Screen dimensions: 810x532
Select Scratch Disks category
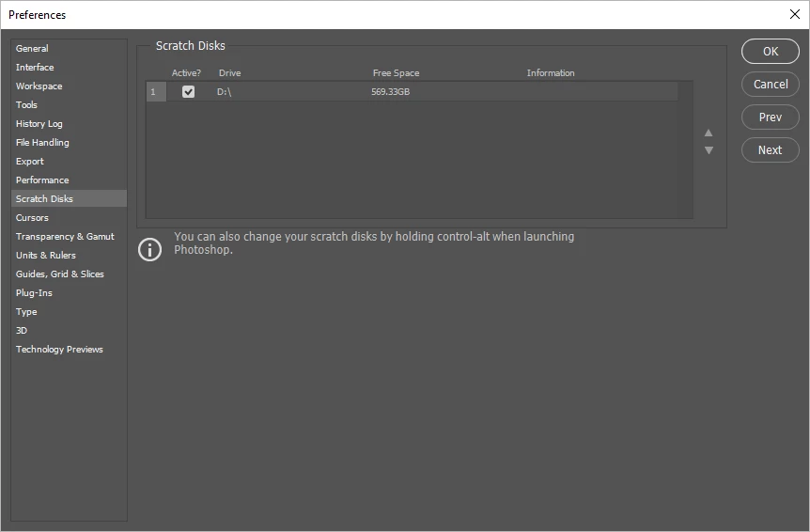[x=69, y=199]
